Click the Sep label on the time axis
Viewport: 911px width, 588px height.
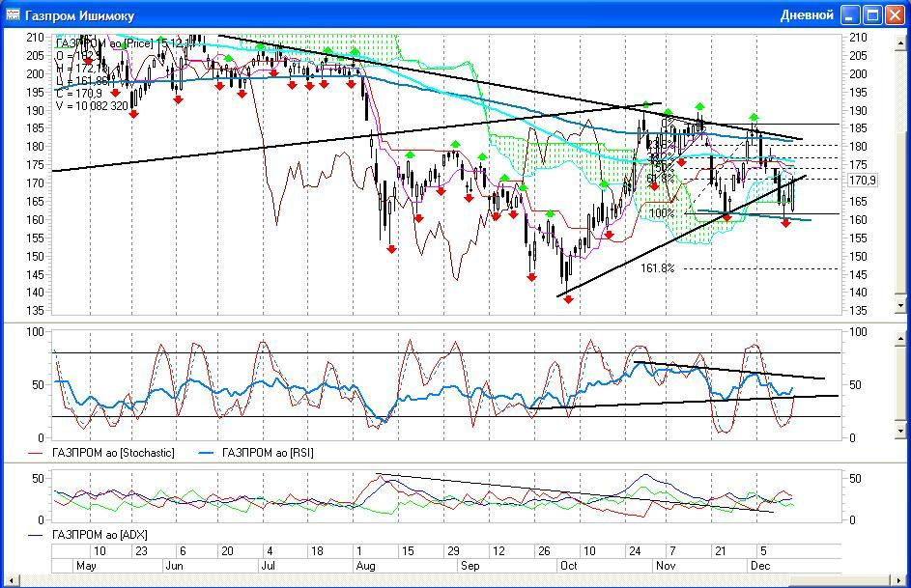tap(470, 566)
